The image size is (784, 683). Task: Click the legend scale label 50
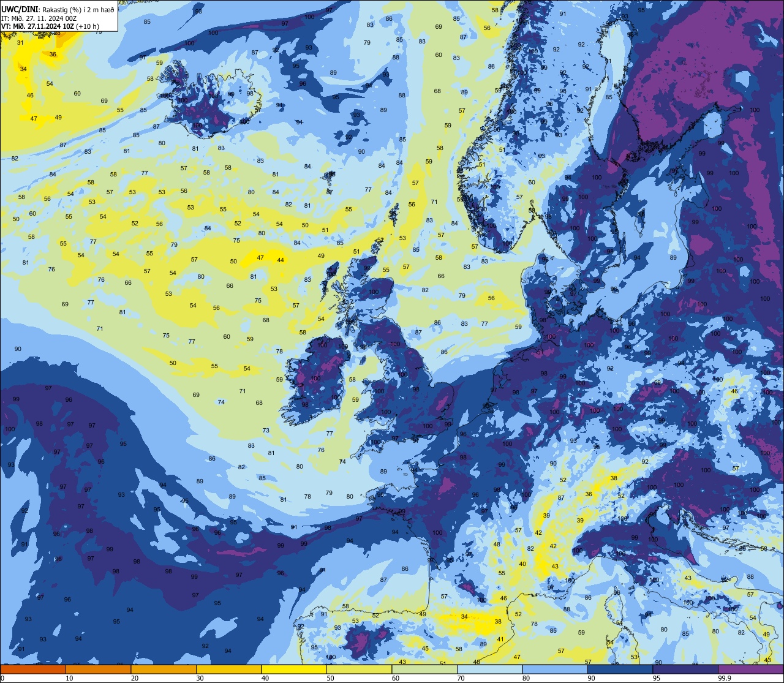point(330,678)
